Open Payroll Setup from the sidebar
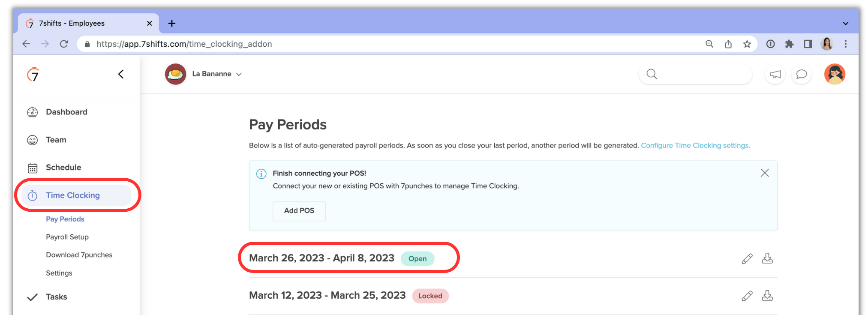868x315 pixels. (67, 237)
